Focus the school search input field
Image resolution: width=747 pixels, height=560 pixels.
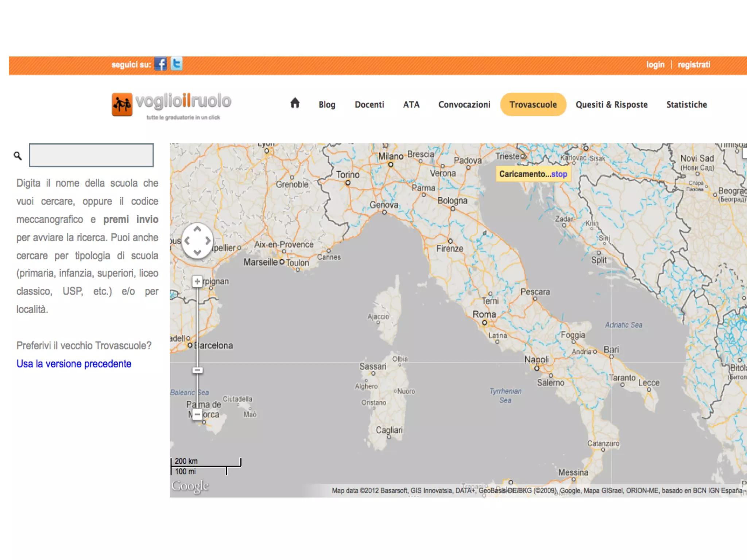pyautogui.click(x=91, y=155)
